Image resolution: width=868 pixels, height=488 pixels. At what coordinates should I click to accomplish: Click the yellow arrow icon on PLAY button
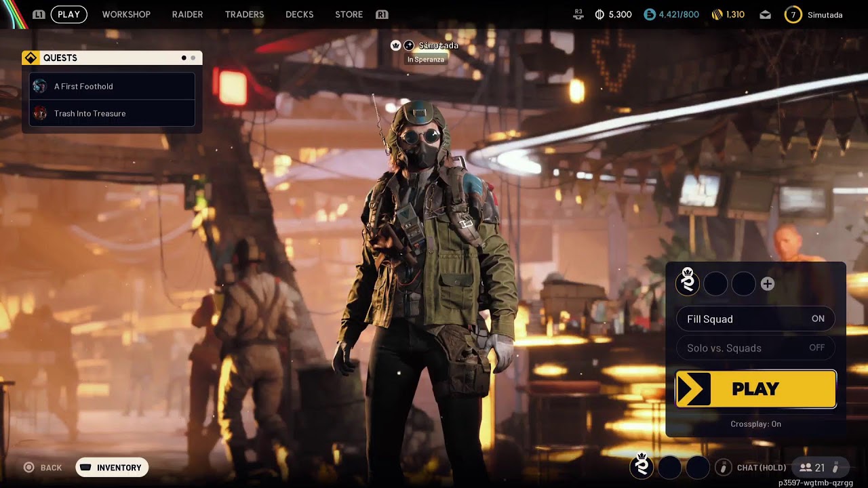pyautogui.click(x=693, y=389)
